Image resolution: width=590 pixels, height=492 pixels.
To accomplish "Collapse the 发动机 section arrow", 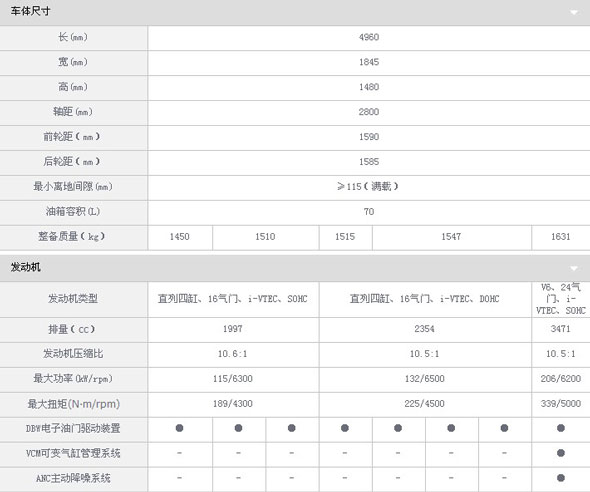I will click(573, 268).
